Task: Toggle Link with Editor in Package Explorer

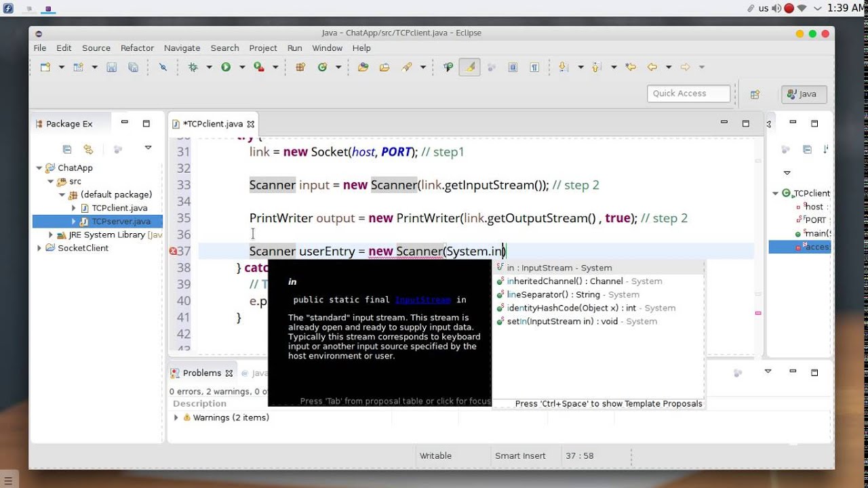Action: click(x=88, y=149)
